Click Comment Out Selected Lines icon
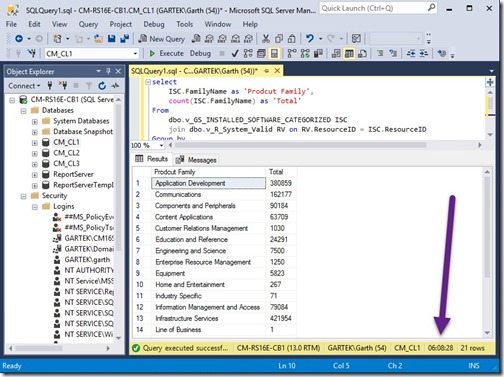 (x=380, y=53)
